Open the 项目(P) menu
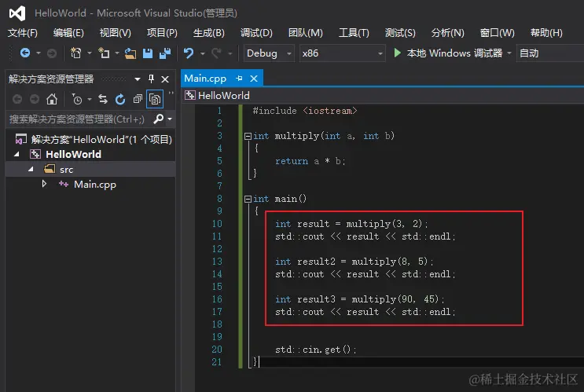 pos(162,33)
